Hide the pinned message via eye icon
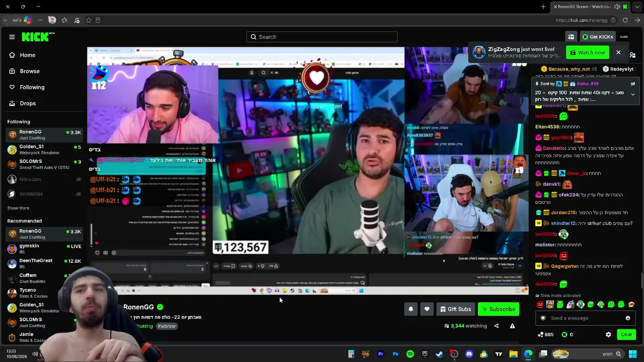644x362 pixels. pos(633,84)
